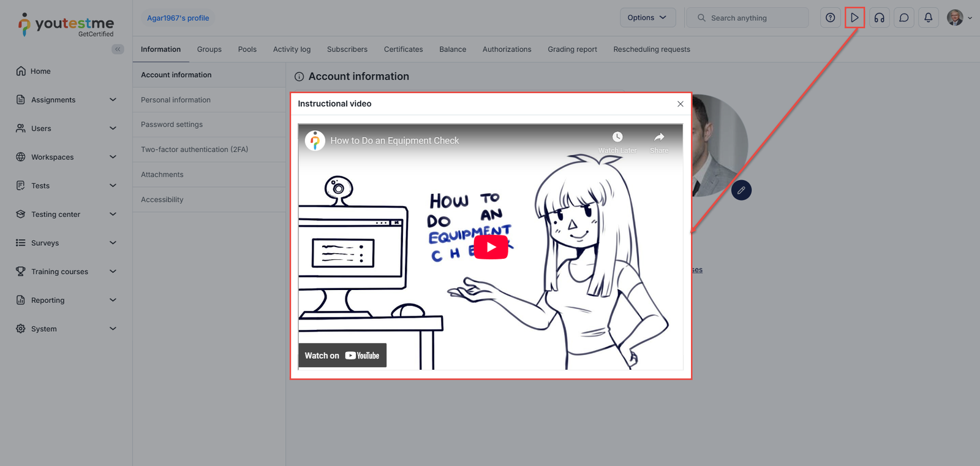
Task: Open Two-factor authentication (2FA) section
Action: (x=194, y=150)
